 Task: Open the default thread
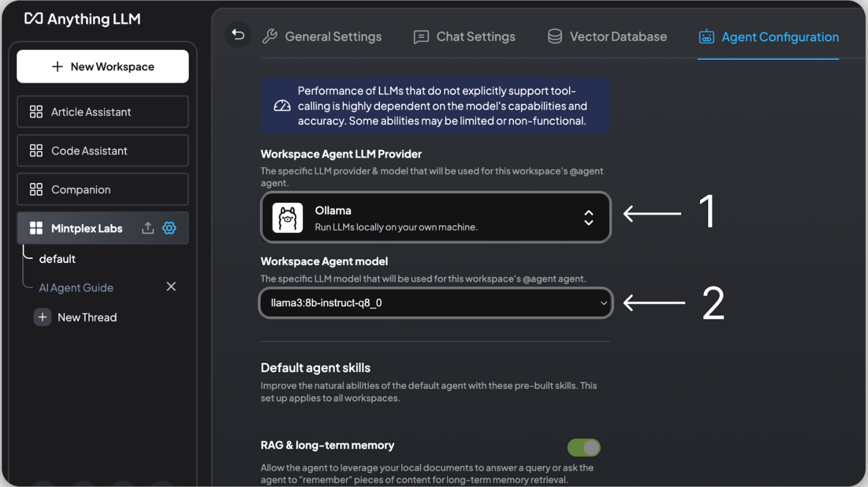click(x=57, y=259)
